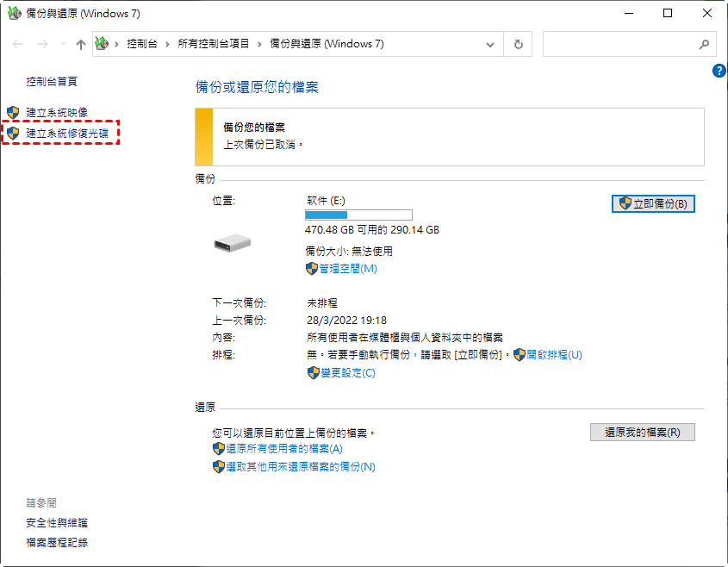Click shield icon beside 建立系統修復光碟
The width and height of the screenshot is (728, 567).
[13, 134]
